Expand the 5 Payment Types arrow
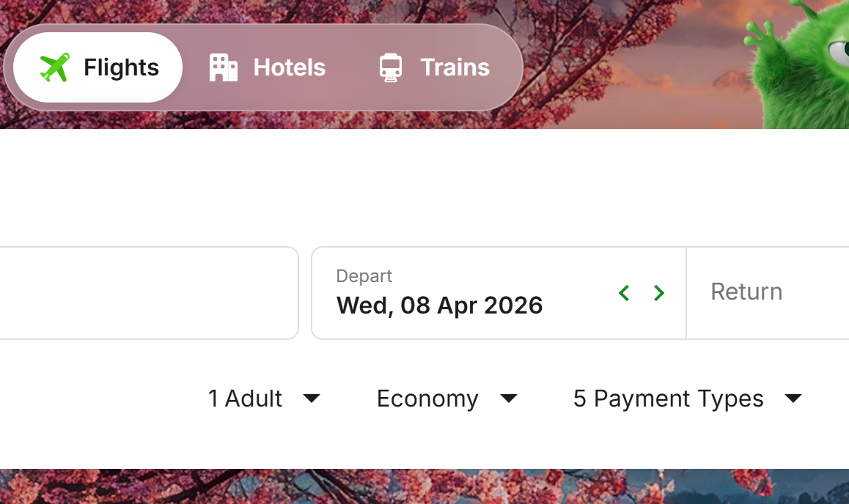The width and height of the screenshot is (849, 504). tap(793, 399)
